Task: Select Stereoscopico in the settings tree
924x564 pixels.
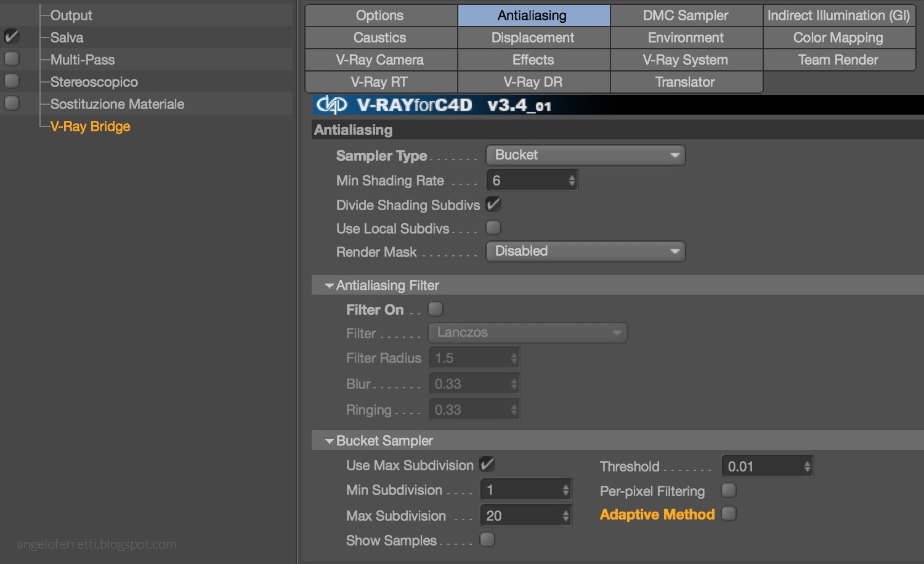Action: [94, 82]
